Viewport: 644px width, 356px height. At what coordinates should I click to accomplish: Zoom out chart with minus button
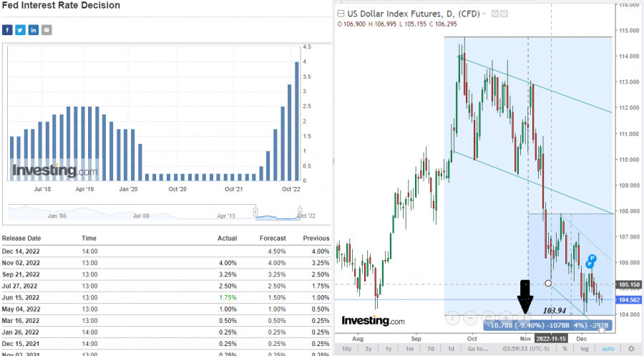470,317
